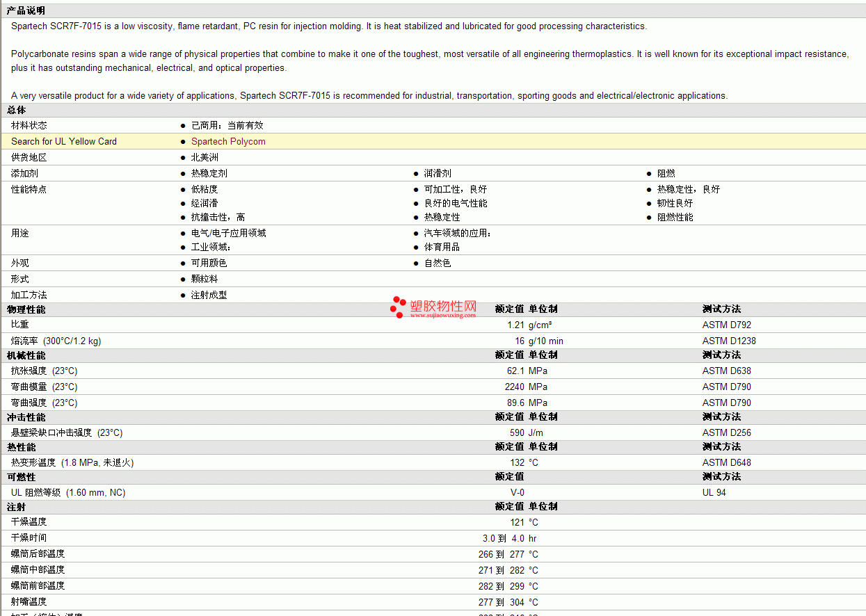Select the UL 94 test method
The height and width of the screenshot is (616, 866).
pyautogui.click(x=716, y=492)
